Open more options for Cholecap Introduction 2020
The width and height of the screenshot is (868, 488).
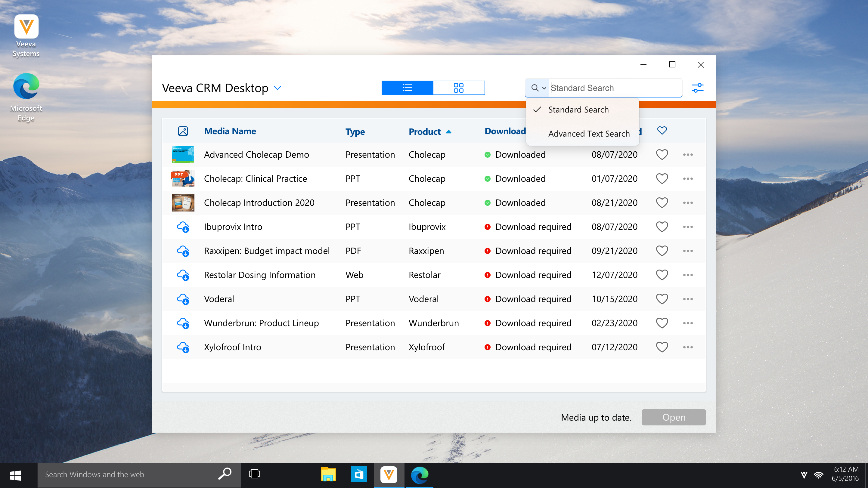point(688,203)
